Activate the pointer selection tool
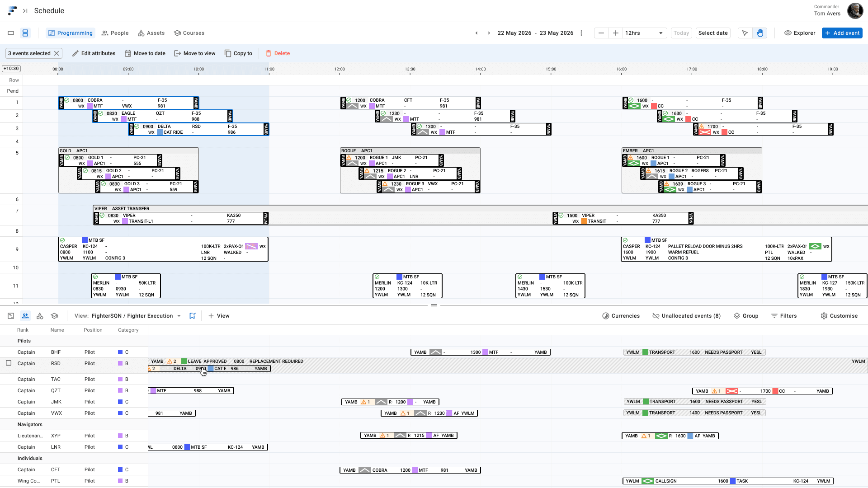 745,33
